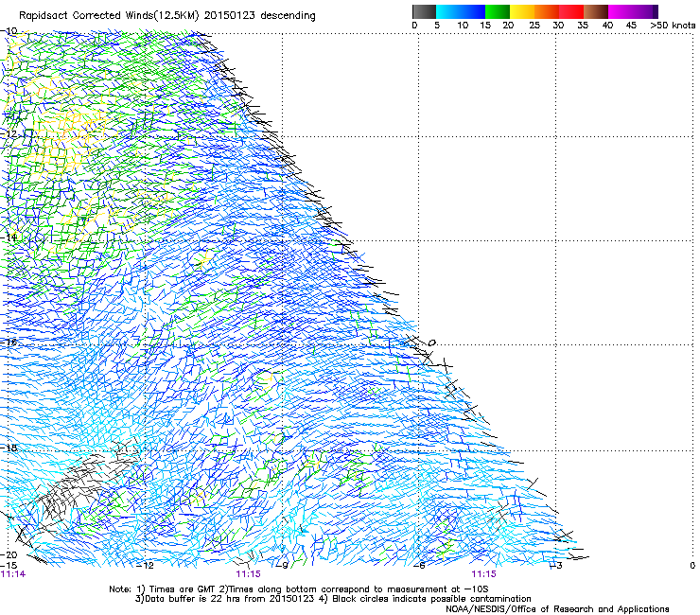This screenshot has width=700, height=615.
Task: Click the '25' label under the color bar
Action: tap(534, 26)
